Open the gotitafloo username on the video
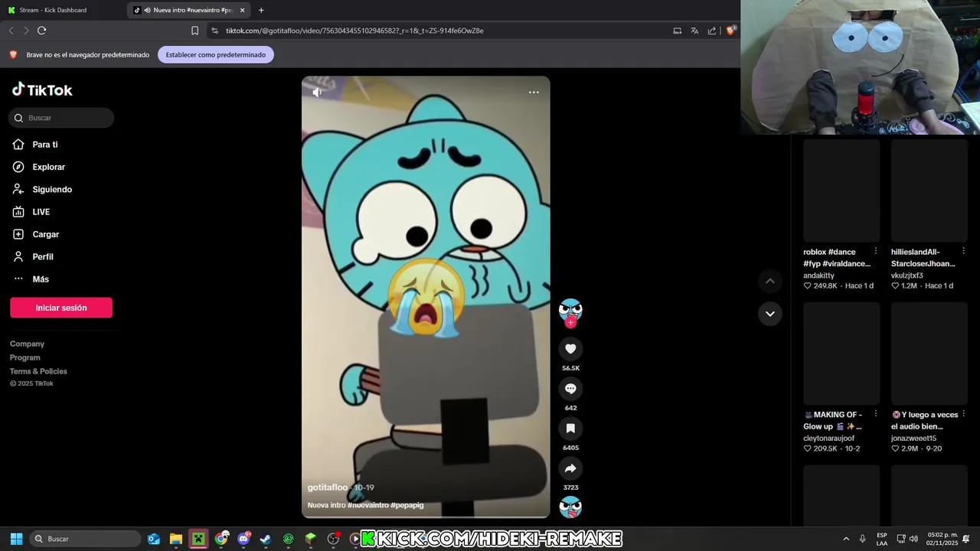The height and width of the screenshot is (551, 980). [x=328, y=487]
